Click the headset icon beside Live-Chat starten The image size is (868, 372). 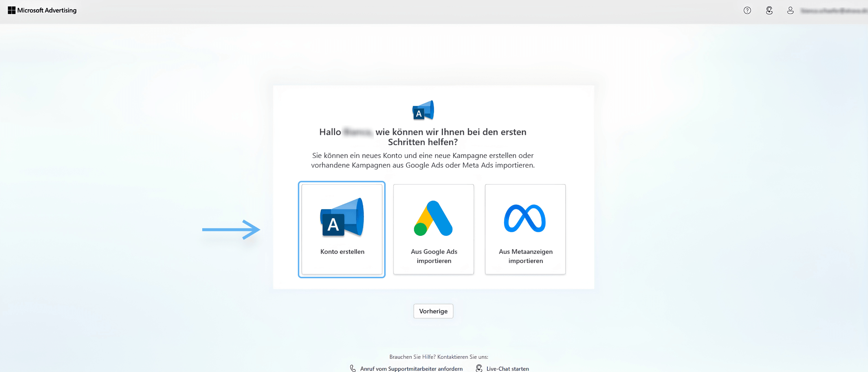pyautogui.click(x=479, y=368)
